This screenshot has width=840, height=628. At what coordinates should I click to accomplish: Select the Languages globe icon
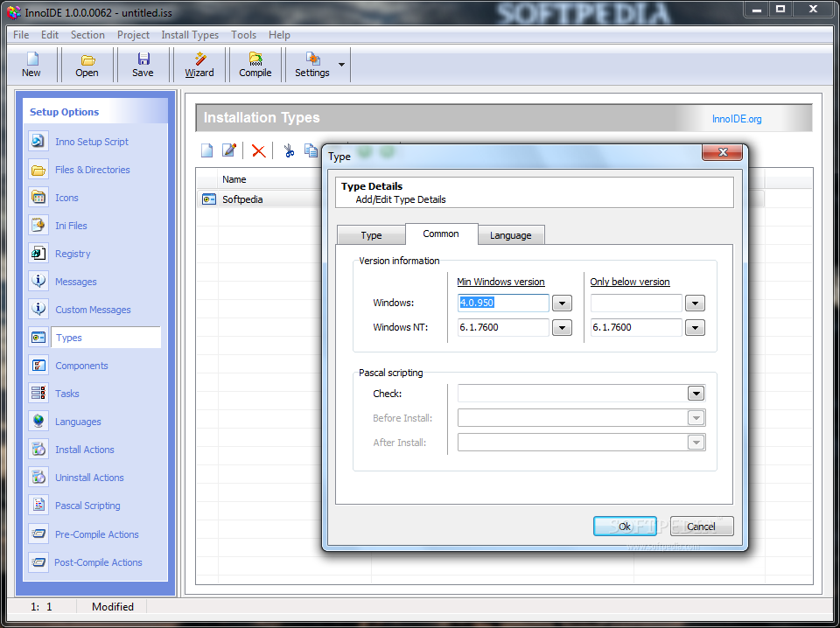click(x=38, y=422)
